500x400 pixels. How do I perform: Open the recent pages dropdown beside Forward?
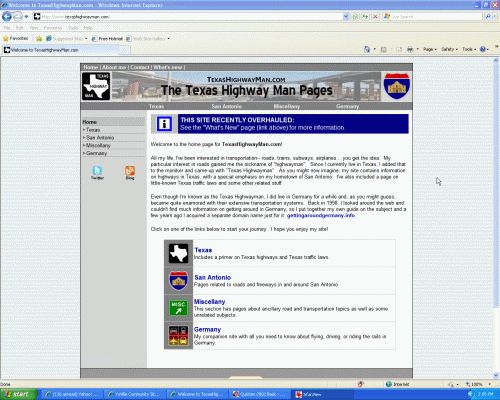pyautogui.click(x=27, y=17)
